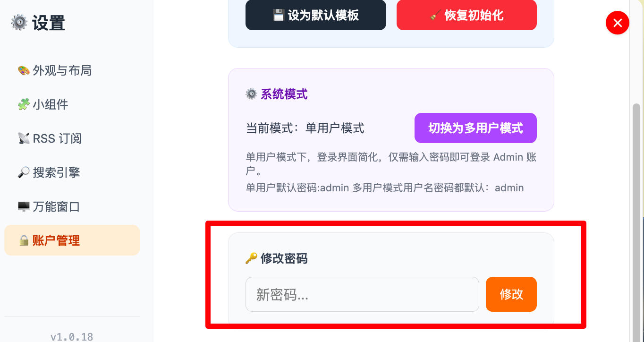The image size is (644, 342).
Task: Click the palette icon beside 外观与布局
Action: click(24, 71)
